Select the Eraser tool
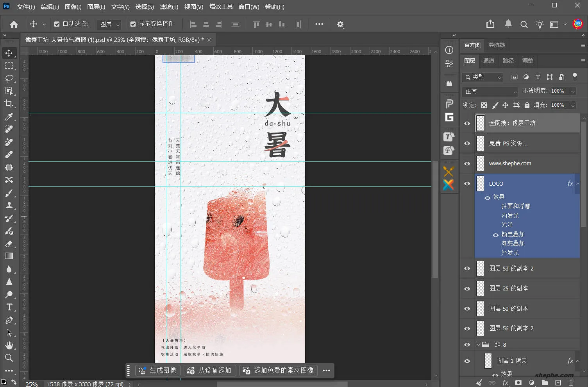The width and height of the screenshot is (588, 387). (9, 244)
